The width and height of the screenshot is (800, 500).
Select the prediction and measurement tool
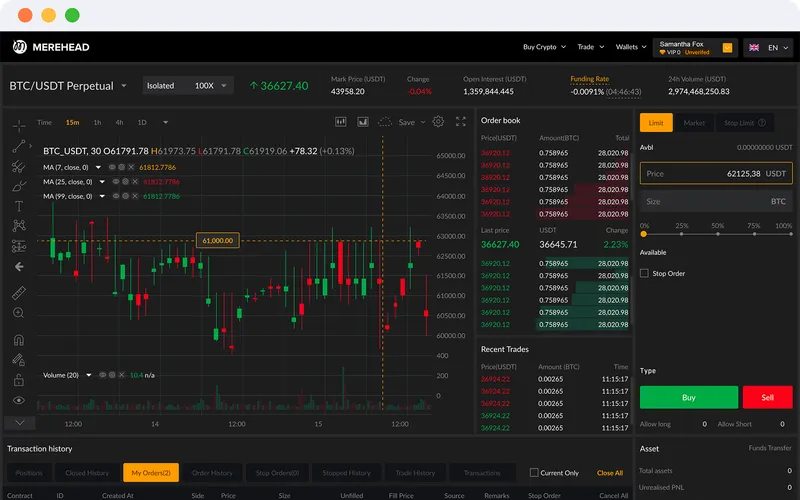coord(19,246)
